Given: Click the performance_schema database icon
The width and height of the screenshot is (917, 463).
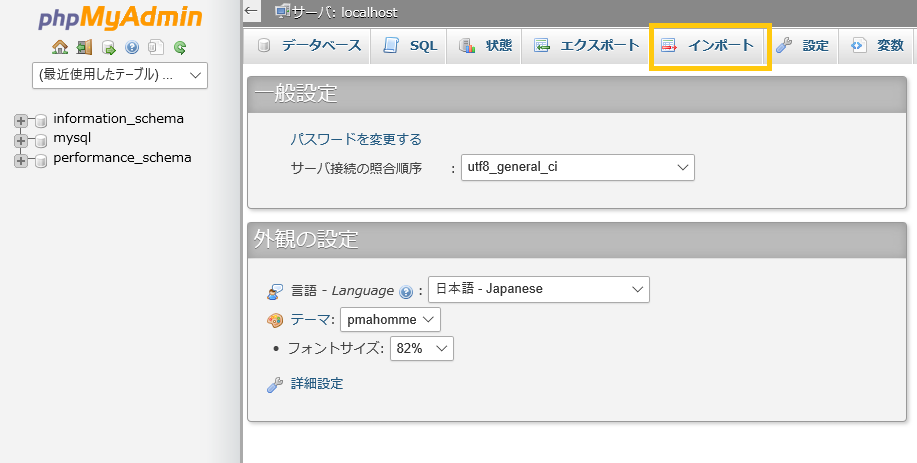Looking at the screenshot, I should 41,160.
